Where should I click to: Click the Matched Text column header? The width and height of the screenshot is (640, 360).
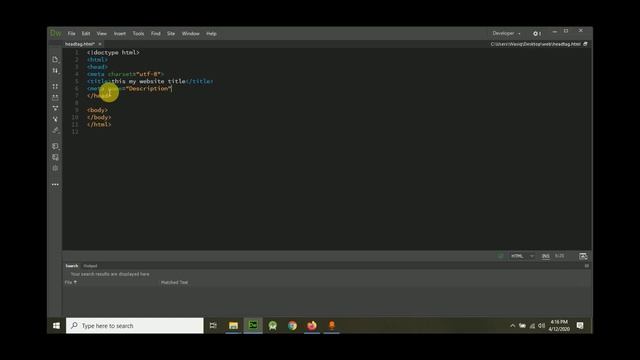coord(174,282)
